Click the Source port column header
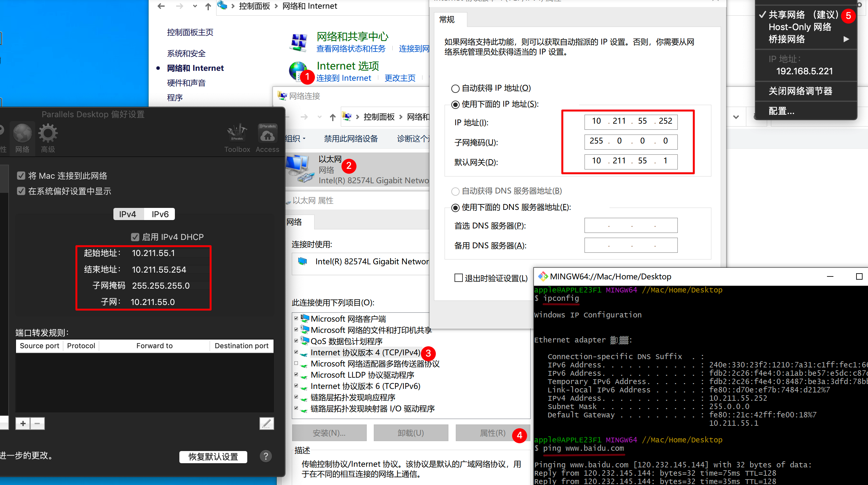 (39, 346)
